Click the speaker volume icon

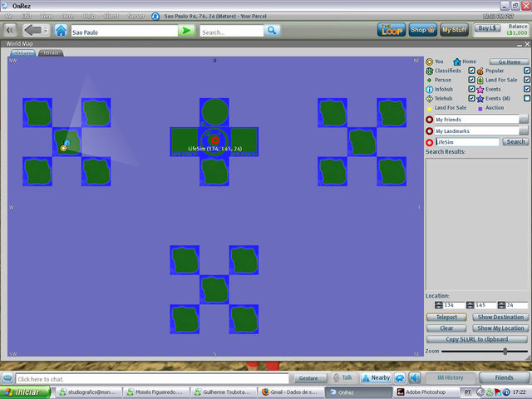point(414,377)
